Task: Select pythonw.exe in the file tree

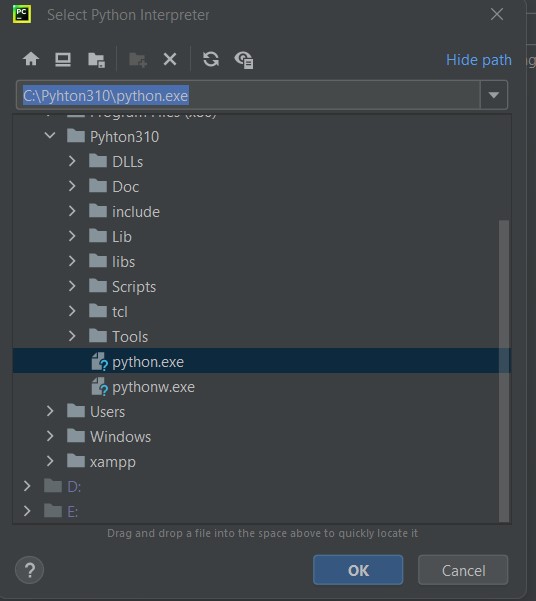Action: pyautogui.click(x=153, y=387)
